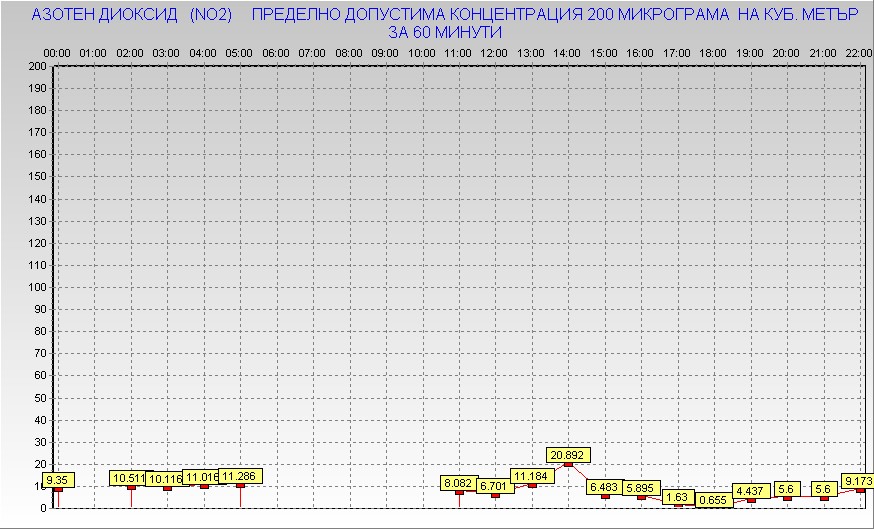Select the 9.35 data label
The height and width of the screenshot is (529, 874).
58,480
